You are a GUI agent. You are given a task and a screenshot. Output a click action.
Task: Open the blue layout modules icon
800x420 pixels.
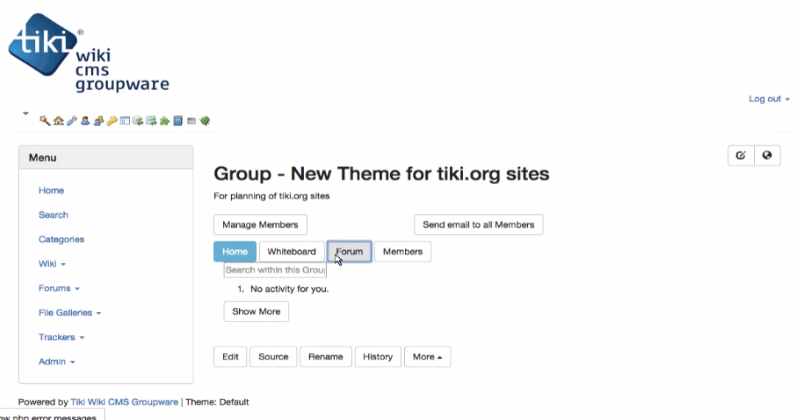(x=125, y=121)
